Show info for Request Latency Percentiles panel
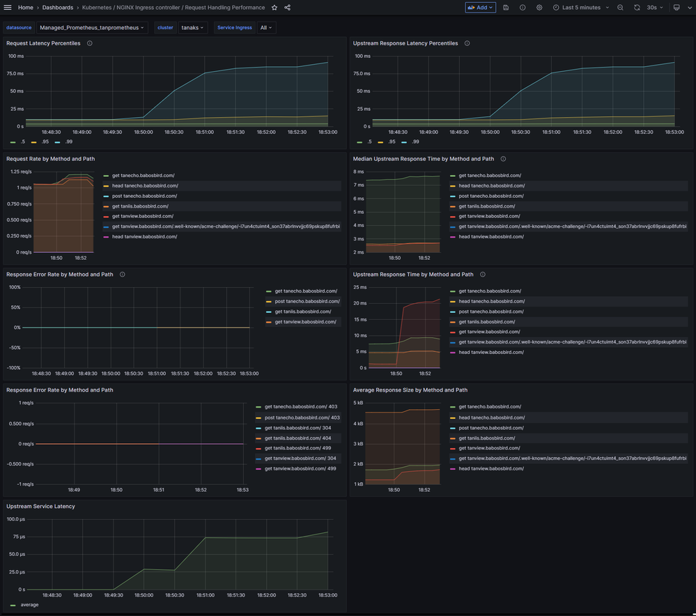696x616 pixels. [90, 43]
